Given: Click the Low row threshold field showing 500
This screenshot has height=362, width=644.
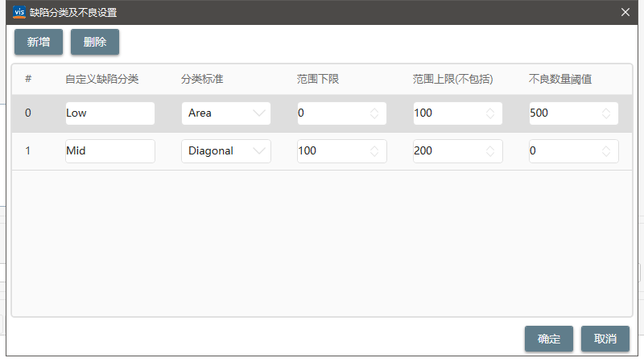Looking at the screenshot, I should 573,113.
